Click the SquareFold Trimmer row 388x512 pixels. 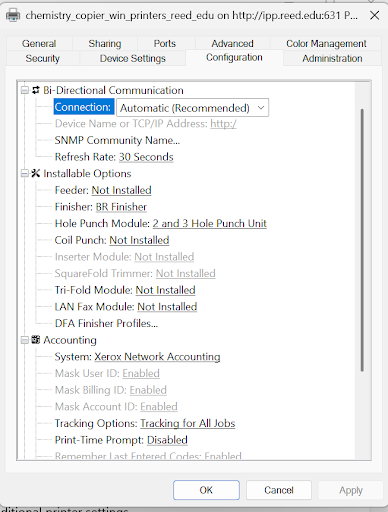135,273
